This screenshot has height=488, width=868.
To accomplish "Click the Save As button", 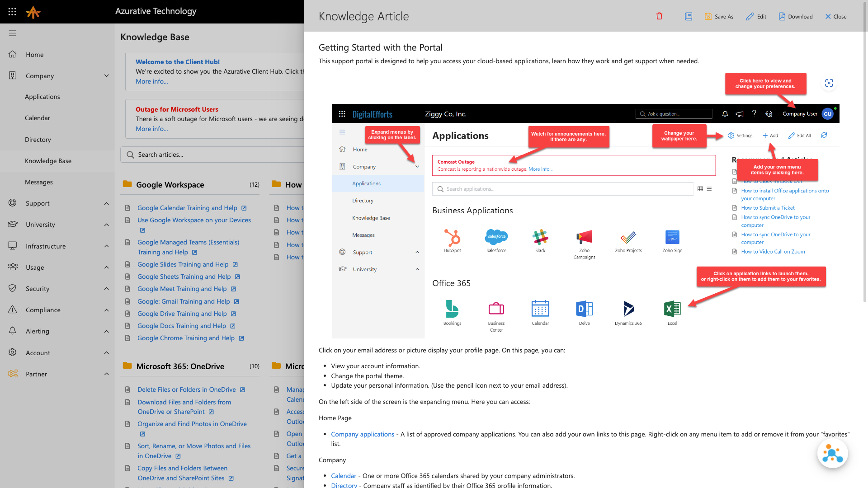I will tap(719, 16).
